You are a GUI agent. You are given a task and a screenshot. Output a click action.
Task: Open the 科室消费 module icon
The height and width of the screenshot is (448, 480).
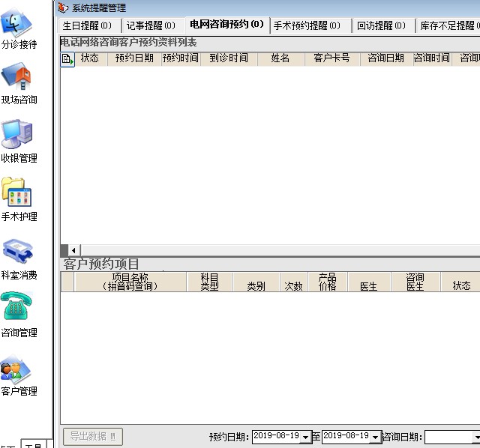coord(17,251)
